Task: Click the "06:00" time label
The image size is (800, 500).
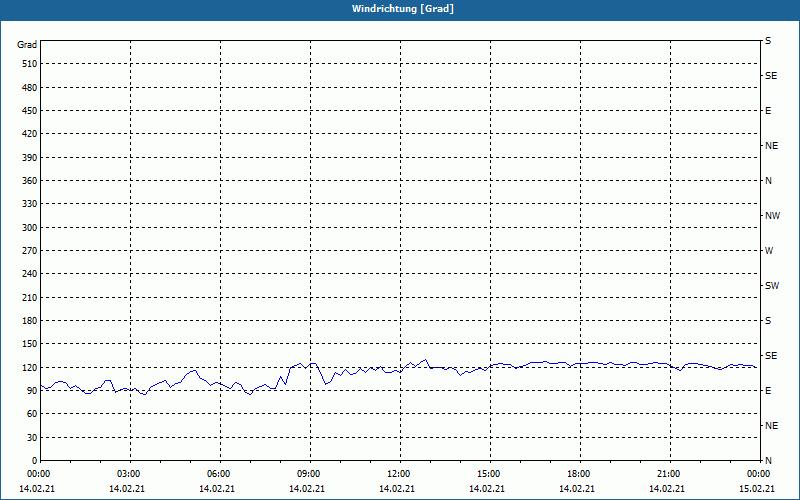Action: 218,474
